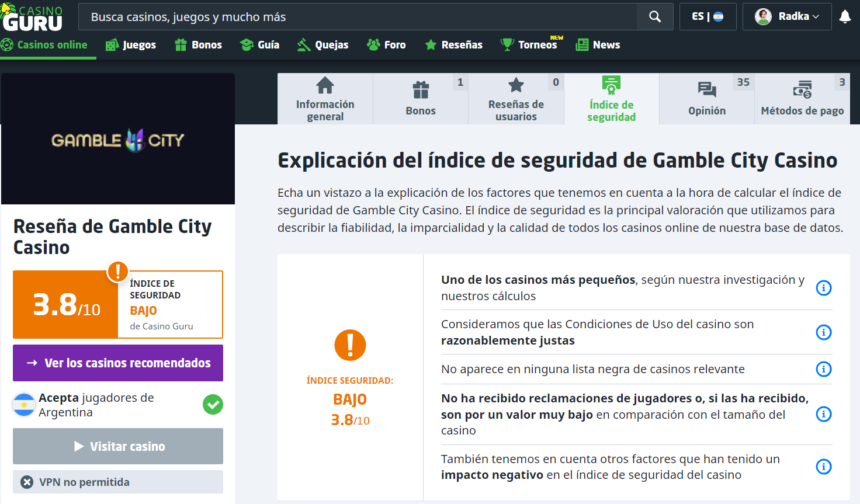Click info icon beside 'razonablemente justas'
Image resolution: width=860 pixels, height=504 pixels.
[823, 332]
